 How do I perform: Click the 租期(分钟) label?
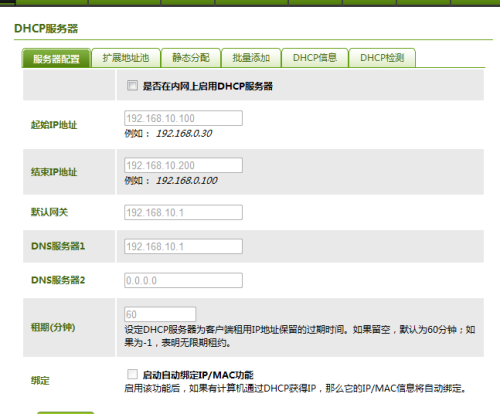tap(53, 327)
